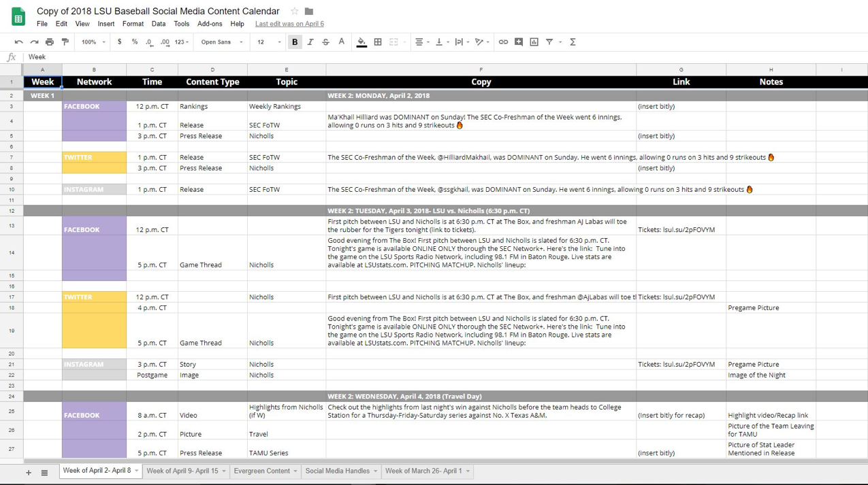Expand the font size 12 dropdown
The image size is (868, 485).
tap(268, 42)
